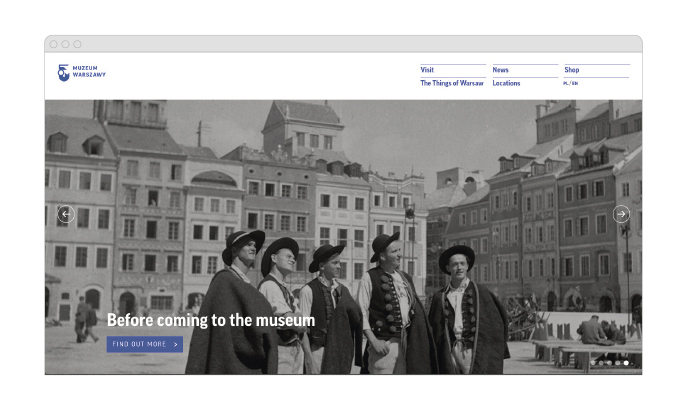Screen dimensions: 688x409
Task: Open the News menu item
Action: 500,70
